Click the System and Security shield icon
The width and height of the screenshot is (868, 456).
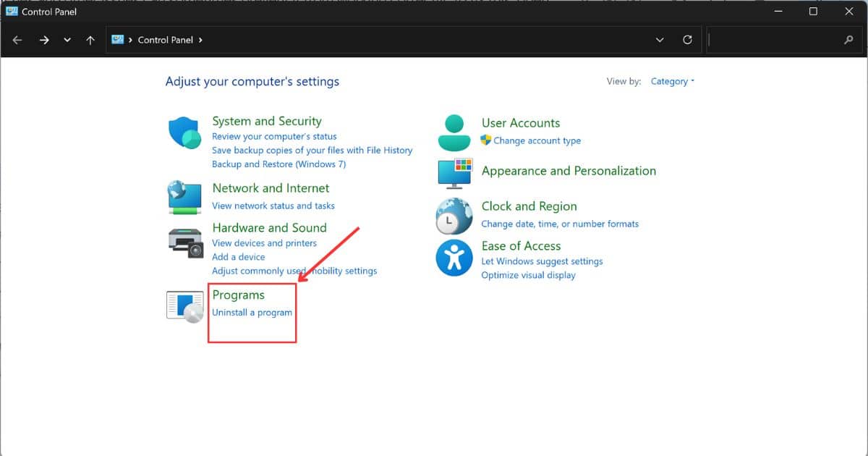184,133
